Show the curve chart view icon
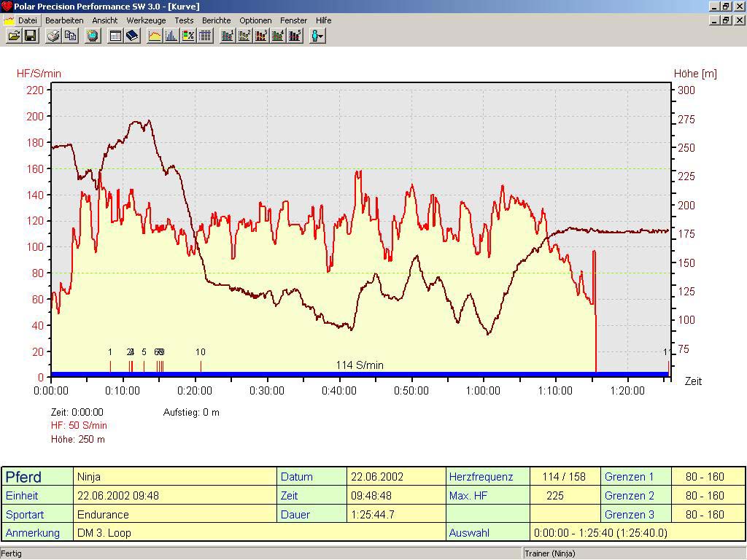The image size is (747, 560). coord(155,36)
